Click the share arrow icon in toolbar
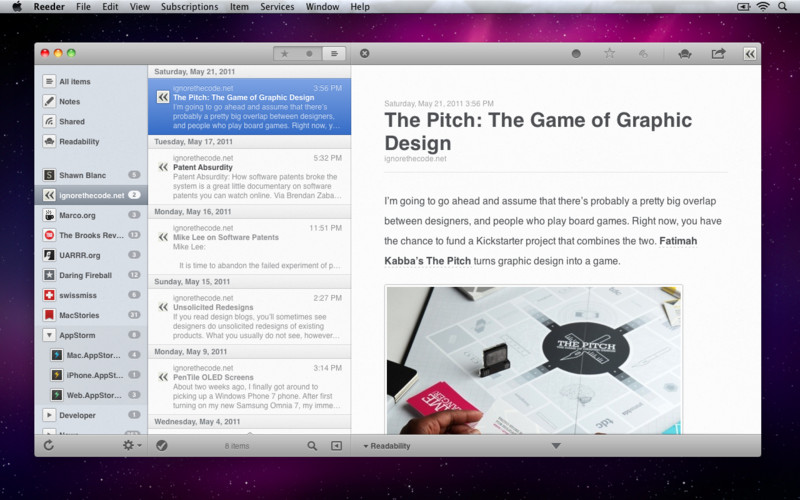Screen dimensions: 800x500 click(x=717, y=54)
